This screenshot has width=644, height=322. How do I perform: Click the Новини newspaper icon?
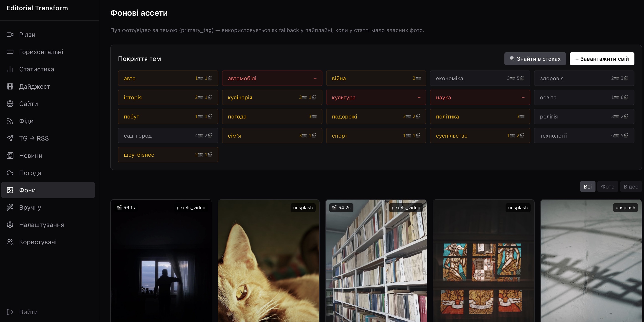10,156
